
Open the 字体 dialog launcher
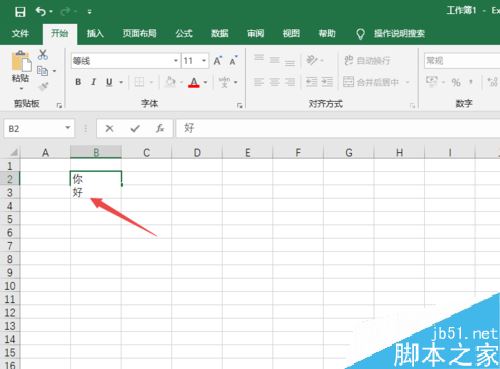[x=239, y=106]
